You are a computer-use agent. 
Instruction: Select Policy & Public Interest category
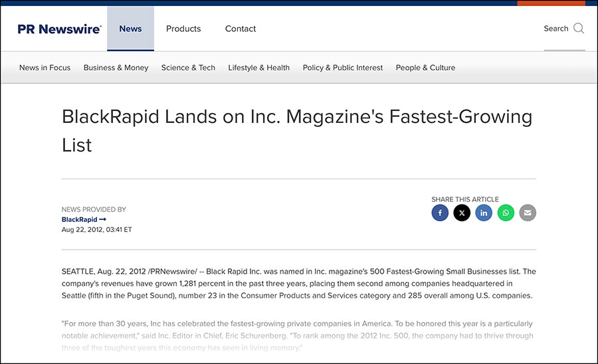[x=342, y=68]
